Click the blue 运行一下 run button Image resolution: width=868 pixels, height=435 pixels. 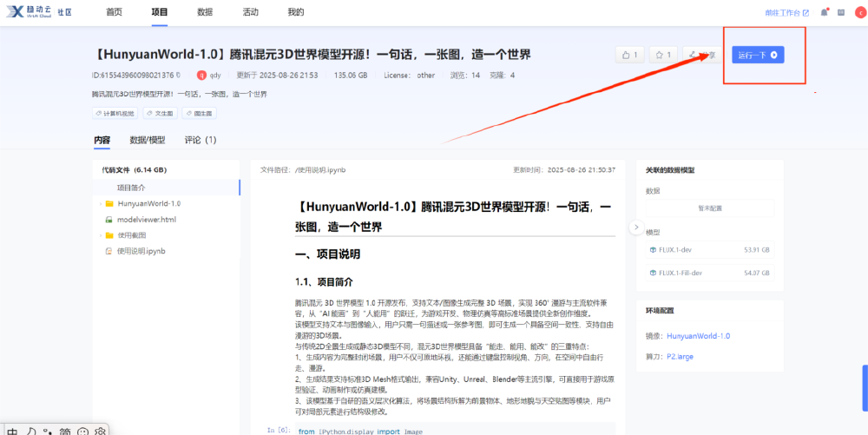(x=758, y=55)
